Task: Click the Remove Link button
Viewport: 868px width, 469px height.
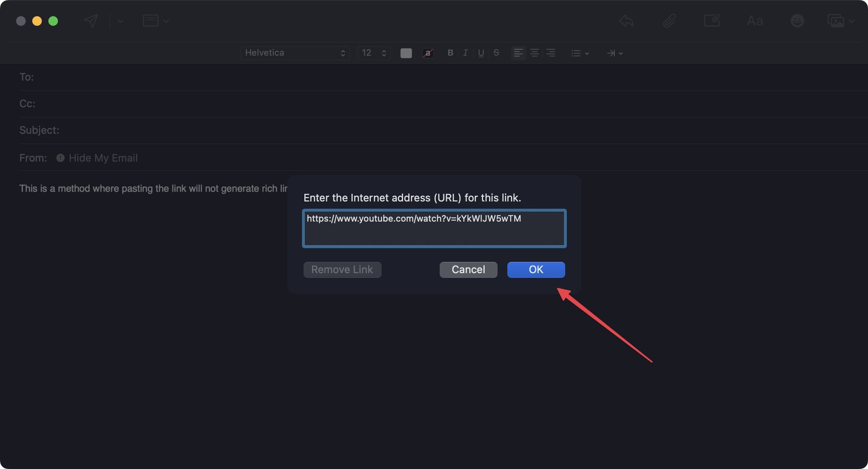Action: click(342, 270)
